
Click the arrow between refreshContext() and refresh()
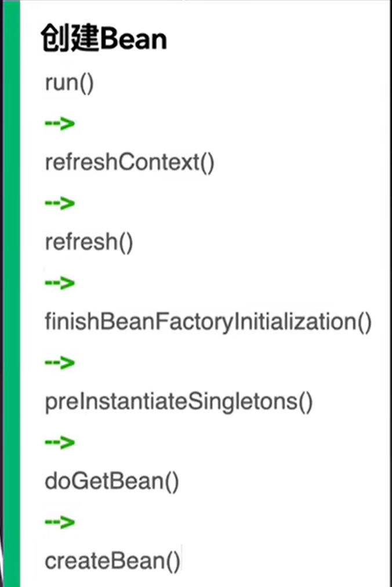pyautogui.click(x=60, y=203)
